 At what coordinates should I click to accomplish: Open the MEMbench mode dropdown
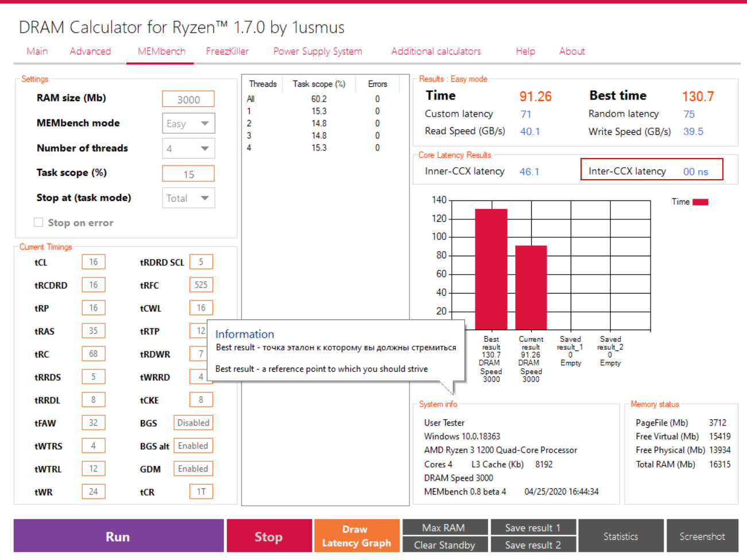(188, 123)
